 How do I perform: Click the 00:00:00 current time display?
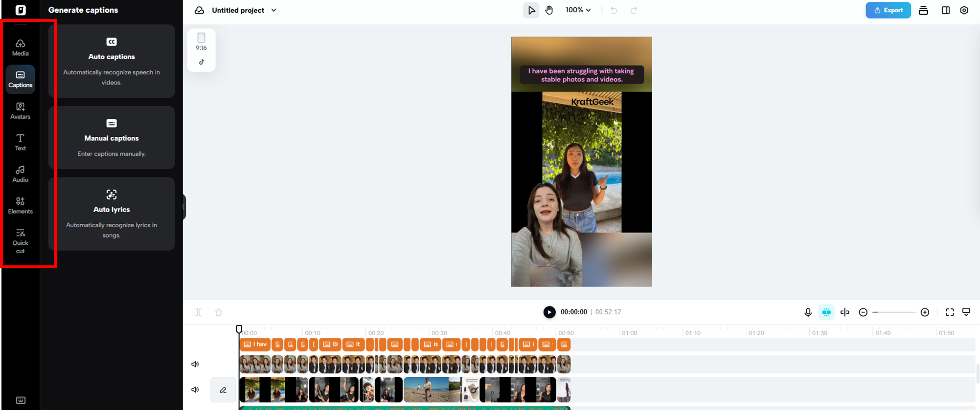click(x=573, y=312)
